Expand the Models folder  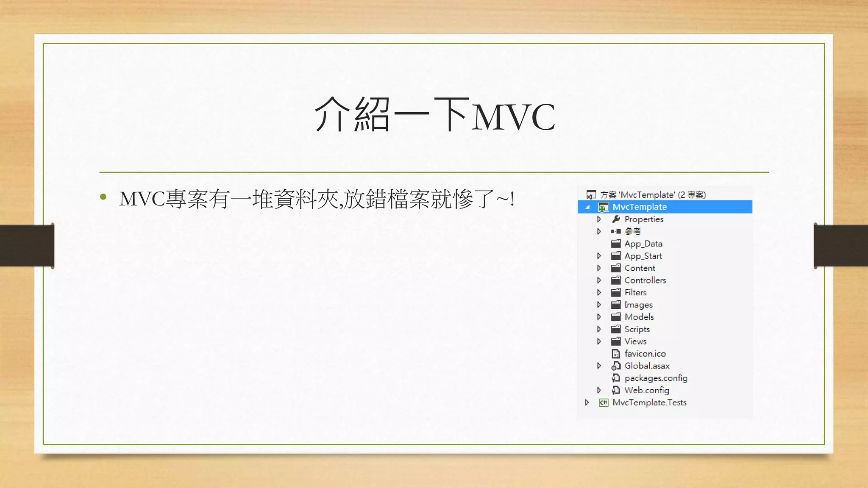click(x=599, y=317)
